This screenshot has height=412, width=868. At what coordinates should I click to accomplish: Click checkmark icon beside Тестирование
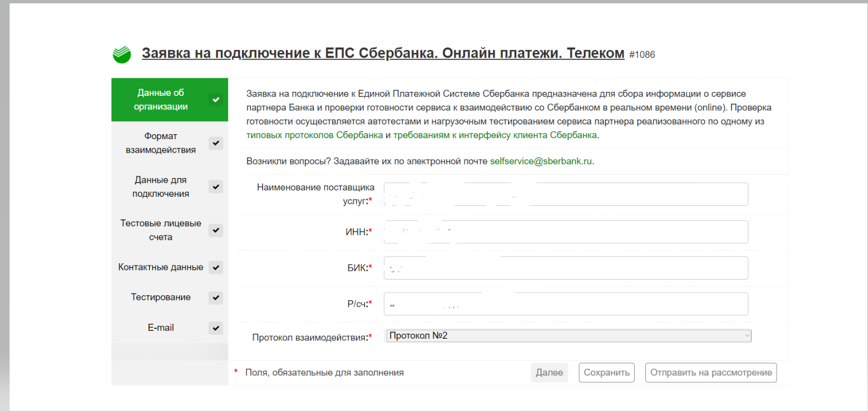point(215,298)
